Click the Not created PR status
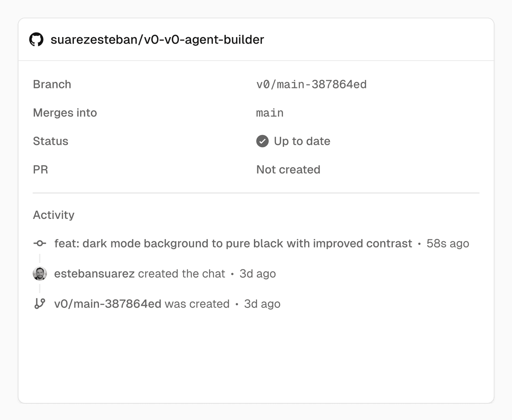This screenshot has height=420, width=512. 288,169
